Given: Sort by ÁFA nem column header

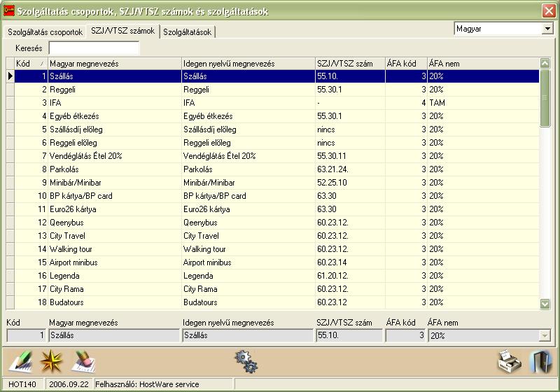Looking at the screenshot, I should point(483,64).
